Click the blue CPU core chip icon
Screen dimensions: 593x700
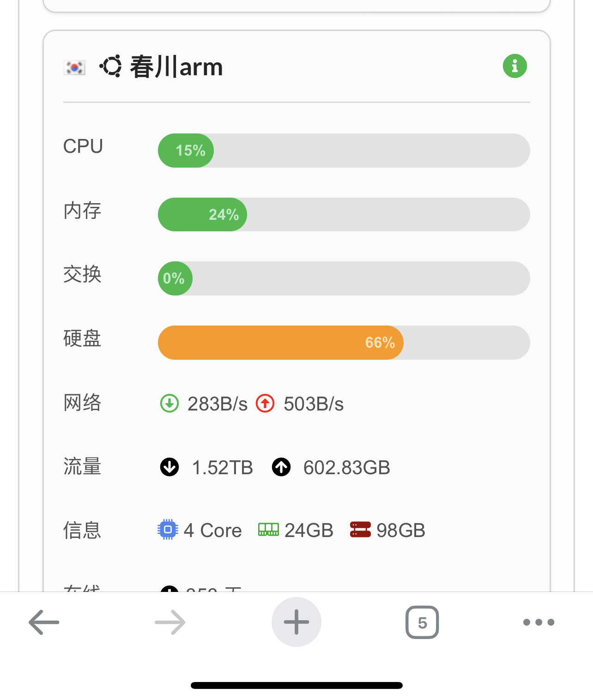click(168, 530)
